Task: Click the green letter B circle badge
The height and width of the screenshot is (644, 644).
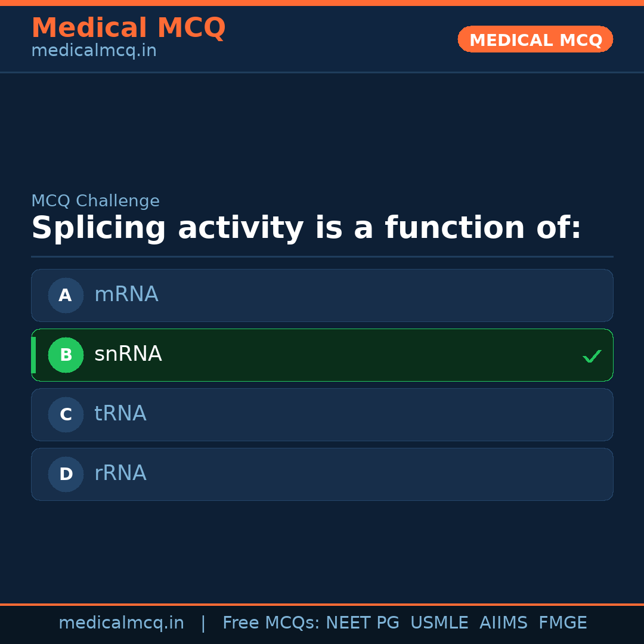Action: 66,355
